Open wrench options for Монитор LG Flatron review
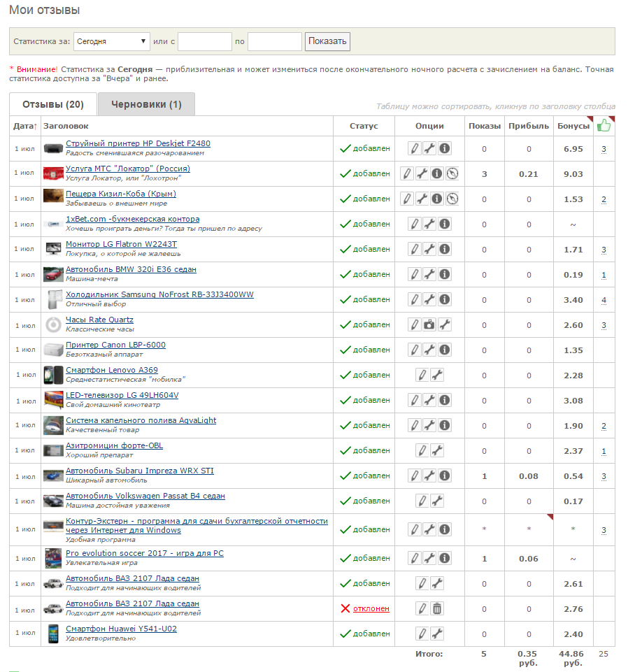635x672 pixels. click(430, 249)
